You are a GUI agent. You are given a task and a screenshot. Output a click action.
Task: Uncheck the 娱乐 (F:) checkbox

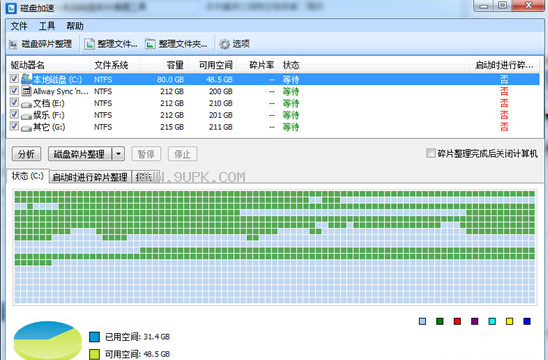(14, 114)
